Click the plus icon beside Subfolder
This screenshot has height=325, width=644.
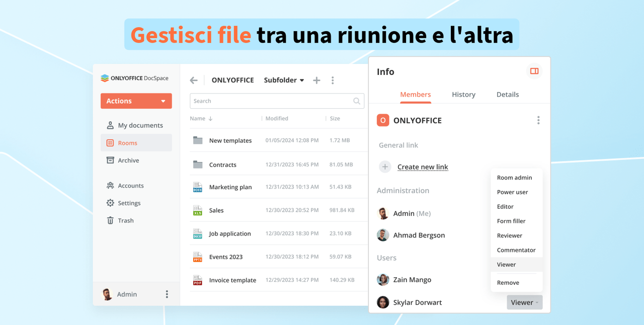[x=316, y=80]
